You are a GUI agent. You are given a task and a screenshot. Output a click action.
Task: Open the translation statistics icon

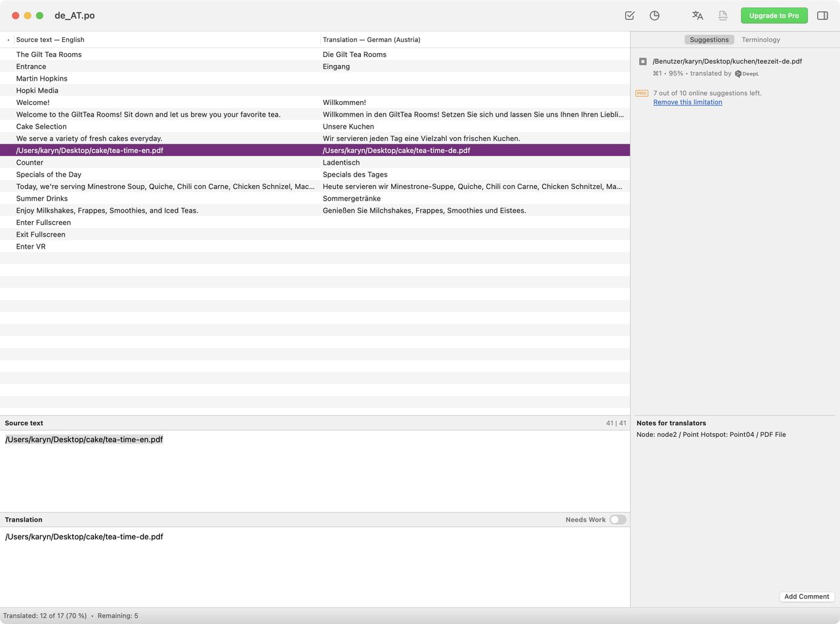(654, 15)
